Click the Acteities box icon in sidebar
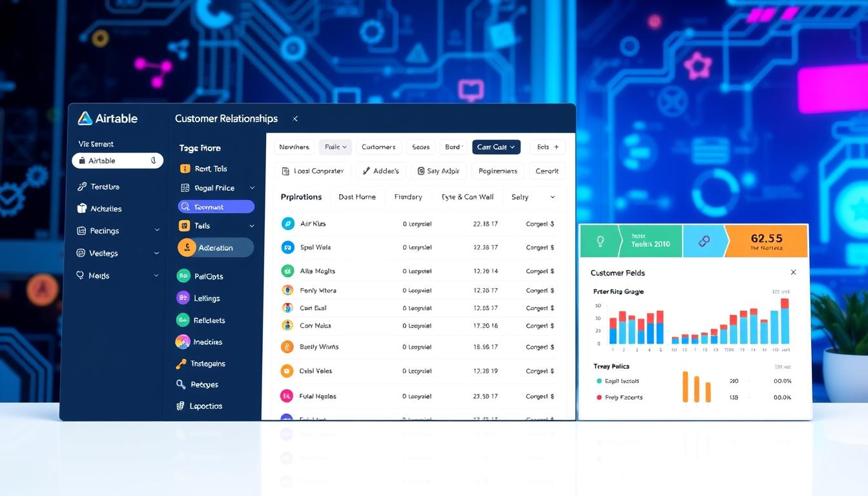This screenshot has height=496, width=868. (81, 209)
